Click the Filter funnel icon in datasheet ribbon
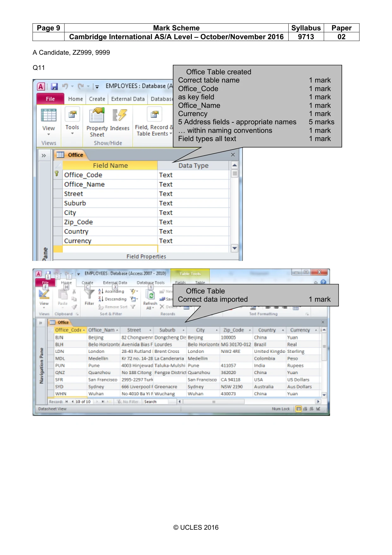The width and height of the screenshot is (392, 555). pos(89,293)
